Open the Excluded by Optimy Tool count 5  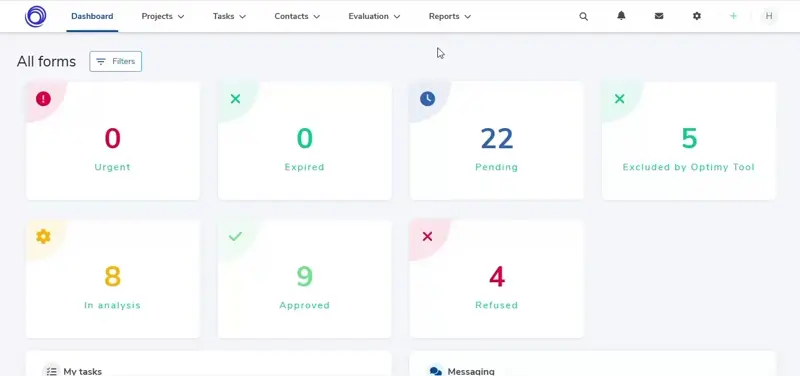coord(689,138)
